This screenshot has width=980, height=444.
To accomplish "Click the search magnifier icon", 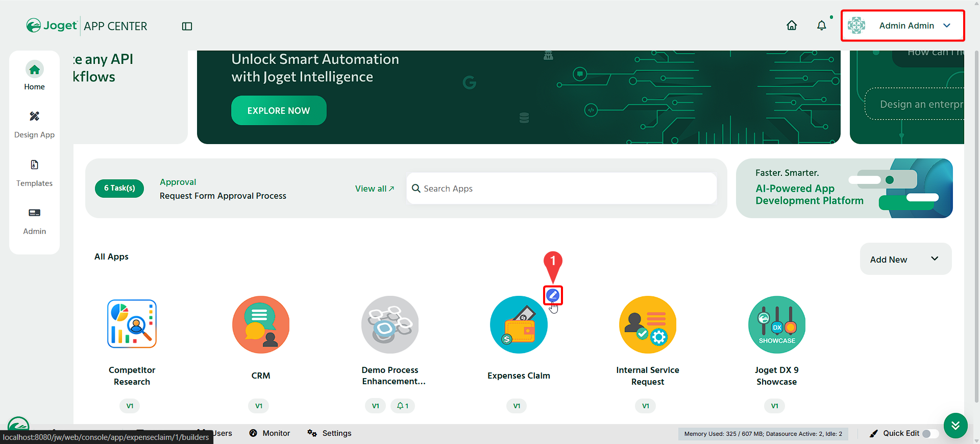I will pyautogui.click(x=416, y=189).
